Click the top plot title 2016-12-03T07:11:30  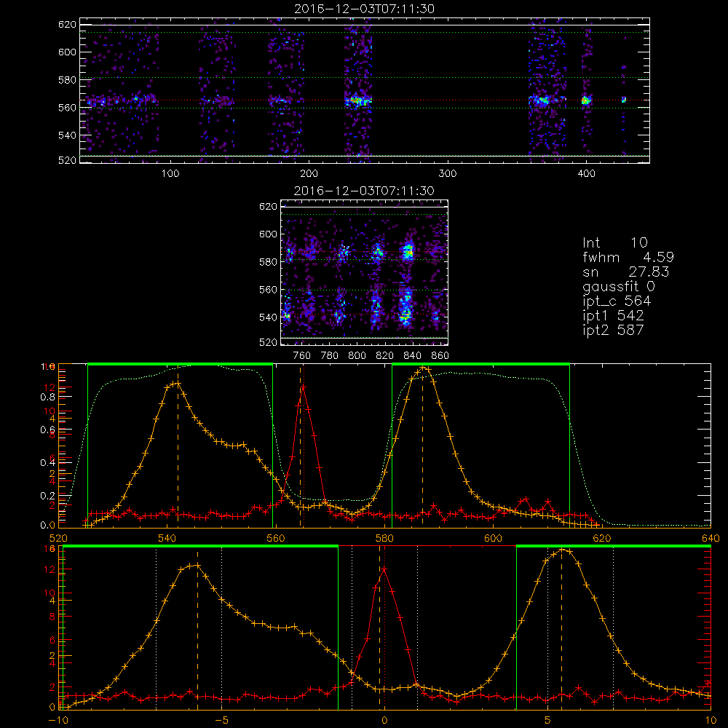(x=364, y=9)
